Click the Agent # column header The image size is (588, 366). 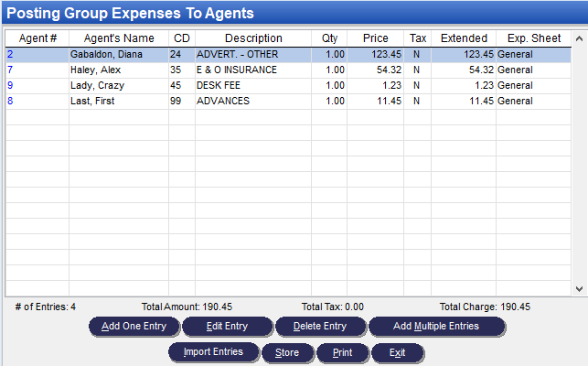37,38
